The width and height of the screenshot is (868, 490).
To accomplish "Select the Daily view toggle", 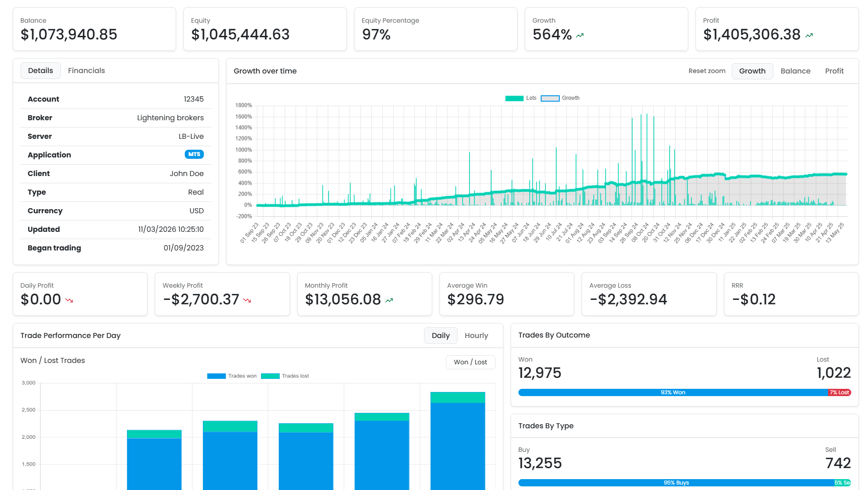I will [440, 335].
